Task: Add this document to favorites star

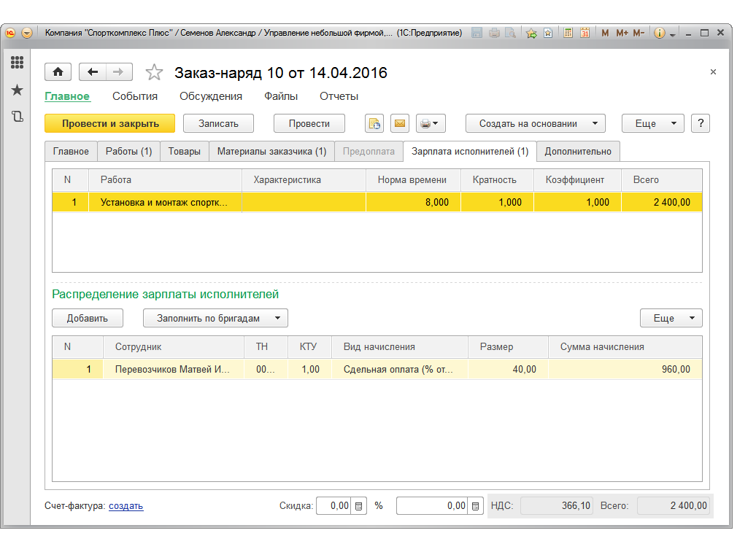Action: pyautogui.click(x=154, y=72)
